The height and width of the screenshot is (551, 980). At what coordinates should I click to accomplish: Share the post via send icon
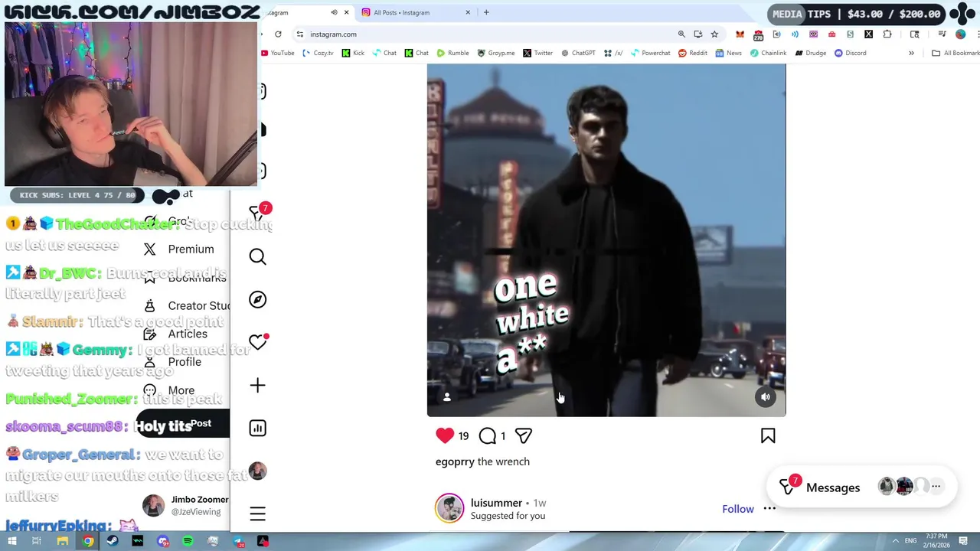point(524,435)
